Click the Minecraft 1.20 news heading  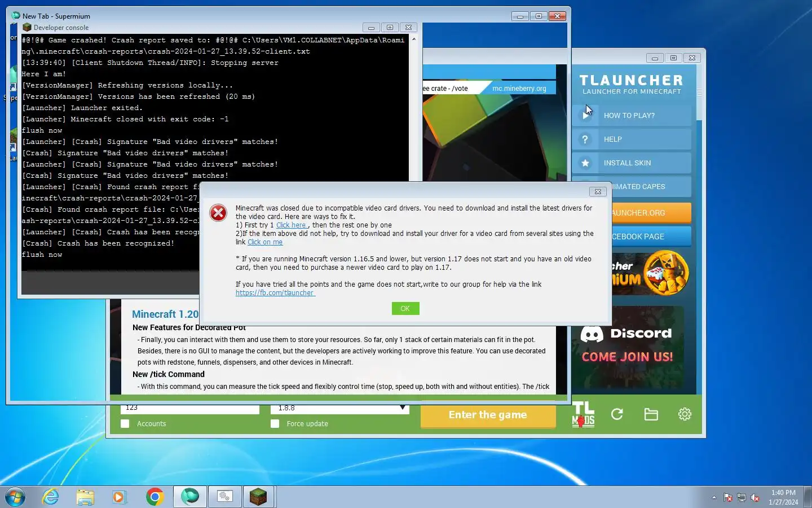point(165,314)
